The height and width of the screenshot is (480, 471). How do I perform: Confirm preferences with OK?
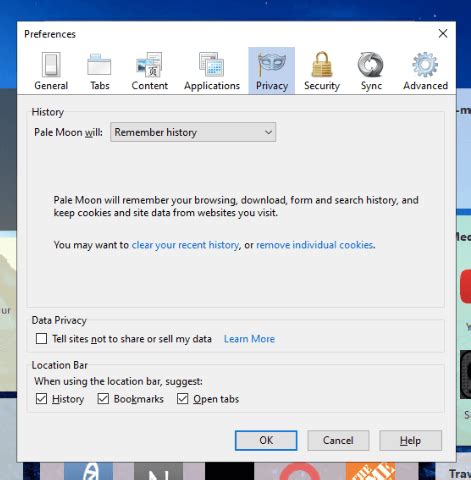(x=266, y=440)
